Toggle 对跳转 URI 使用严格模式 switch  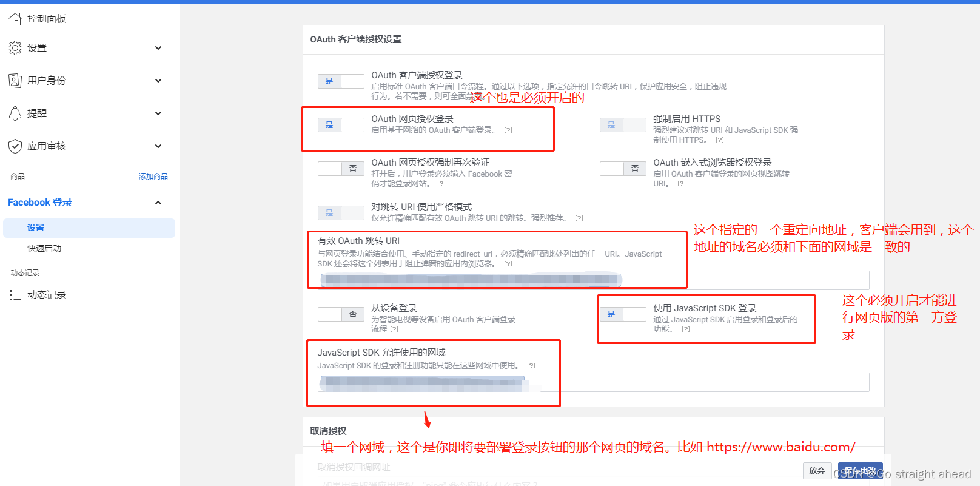(341, 213)
